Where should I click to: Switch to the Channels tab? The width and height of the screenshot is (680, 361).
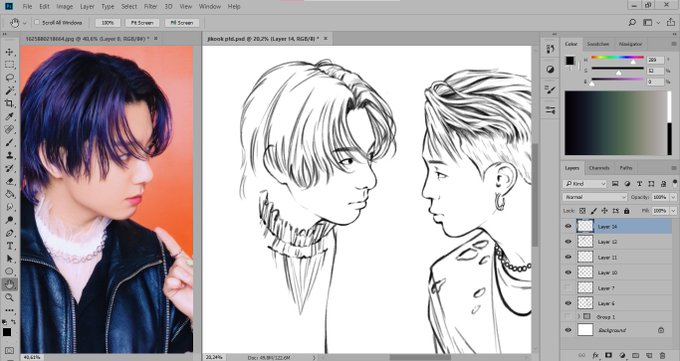click(599, 167)
